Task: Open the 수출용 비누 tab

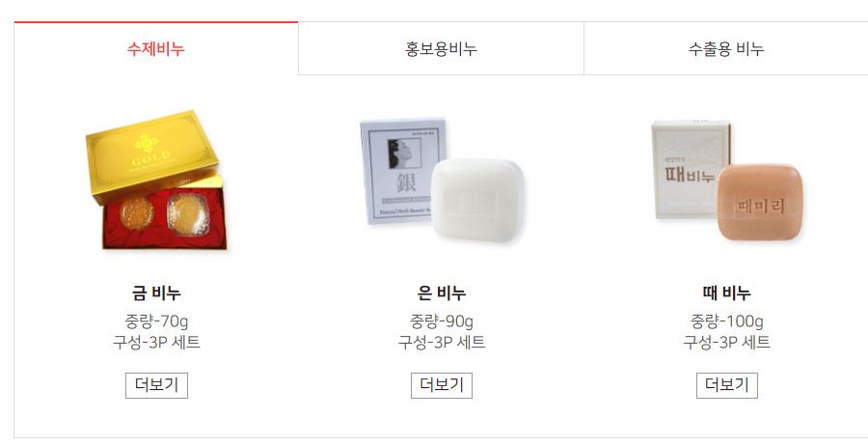Action: pos(725,49)
